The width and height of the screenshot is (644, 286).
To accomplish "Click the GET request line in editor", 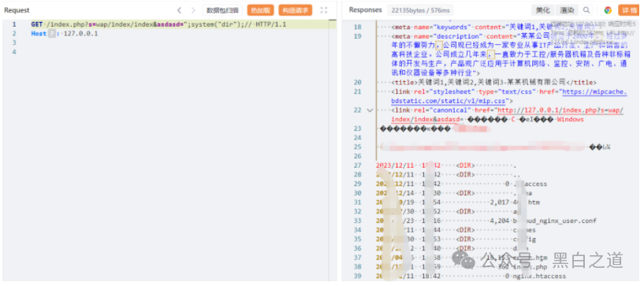I will [x=158, y=24].
